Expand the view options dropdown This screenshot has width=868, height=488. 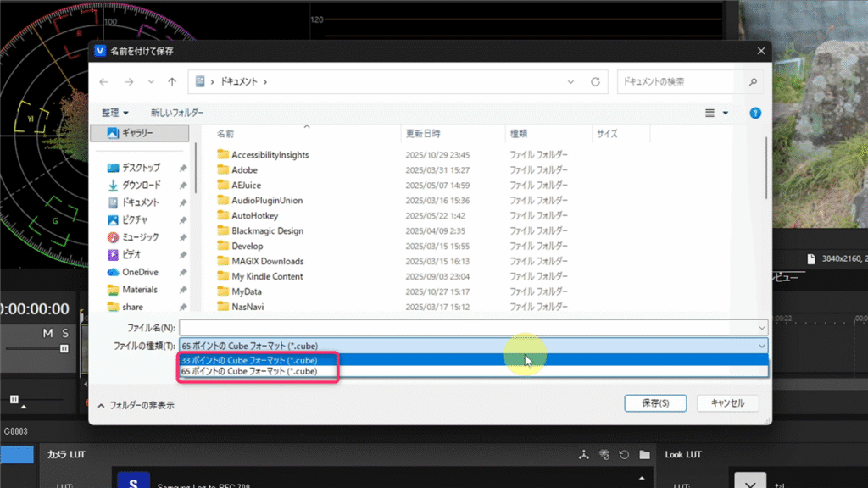coord(725,113)
